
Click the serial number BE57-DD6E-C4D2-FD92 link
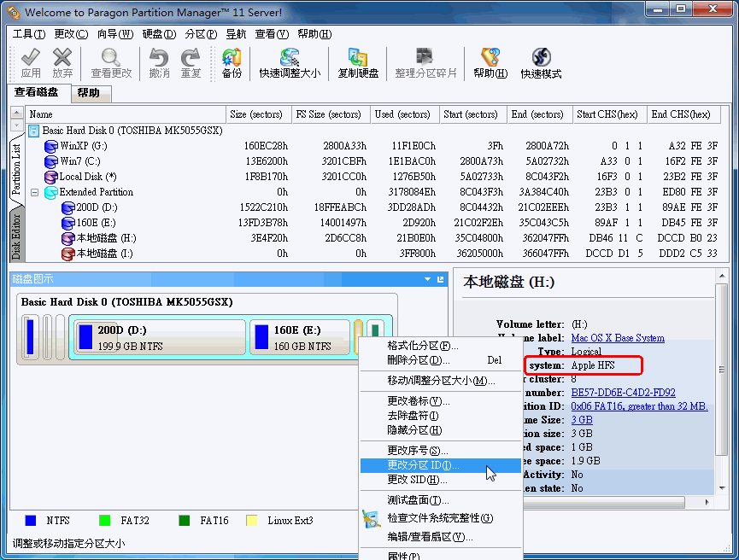(623, 393)
